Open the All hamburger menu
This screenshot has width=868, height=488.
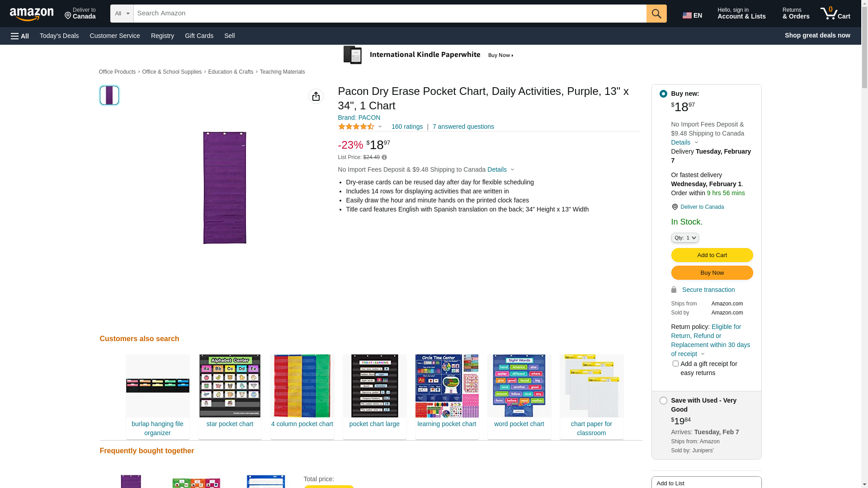click(20, 36)
